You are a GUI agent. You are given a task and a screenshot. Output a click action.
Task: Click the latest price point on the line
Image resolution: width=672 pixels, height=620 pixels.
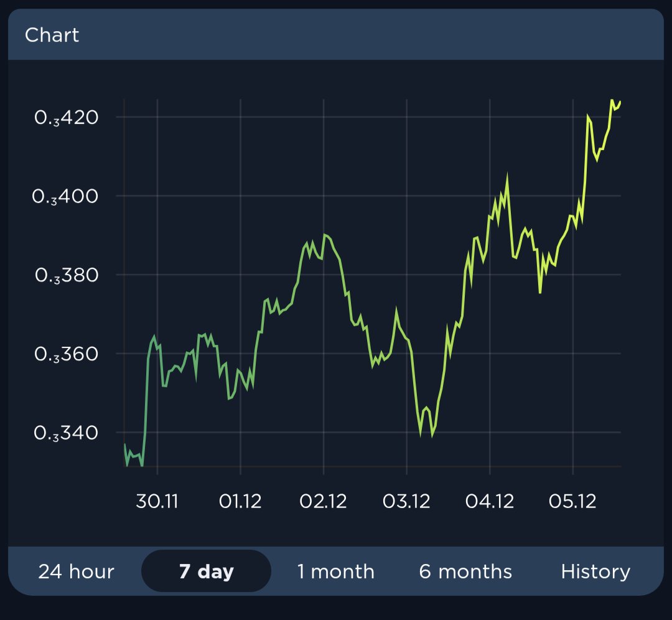[620, 102]
